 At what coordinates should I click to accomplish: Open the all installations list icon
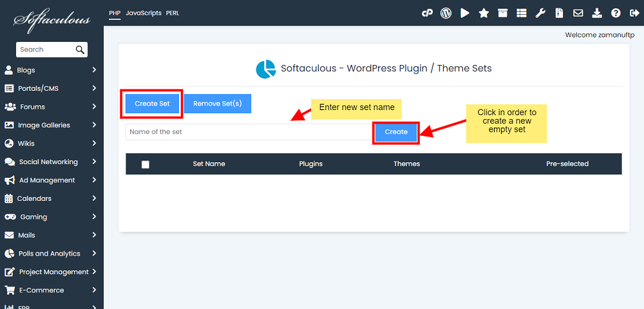(522, 13)
